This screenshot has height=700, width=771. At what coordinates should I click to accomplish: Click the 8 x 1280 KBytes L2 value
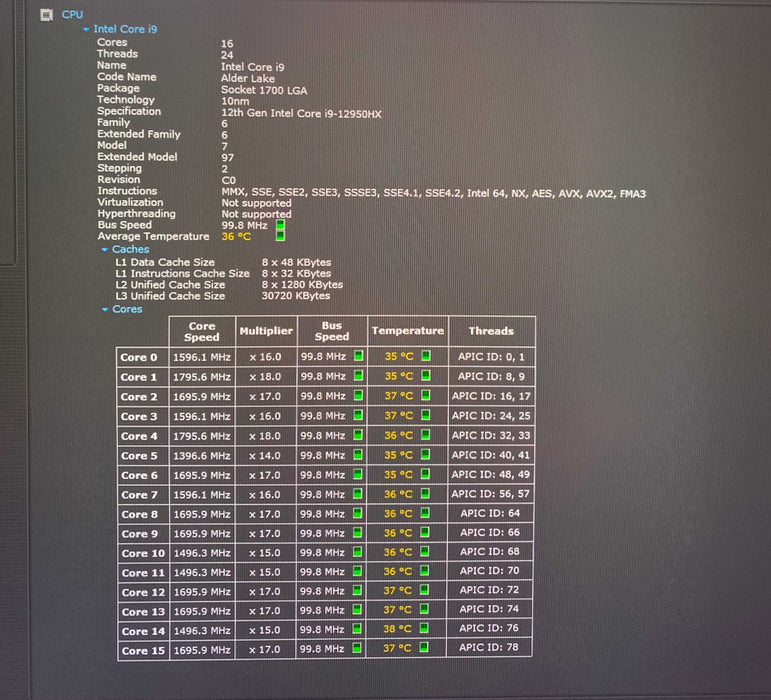(302, 284)
